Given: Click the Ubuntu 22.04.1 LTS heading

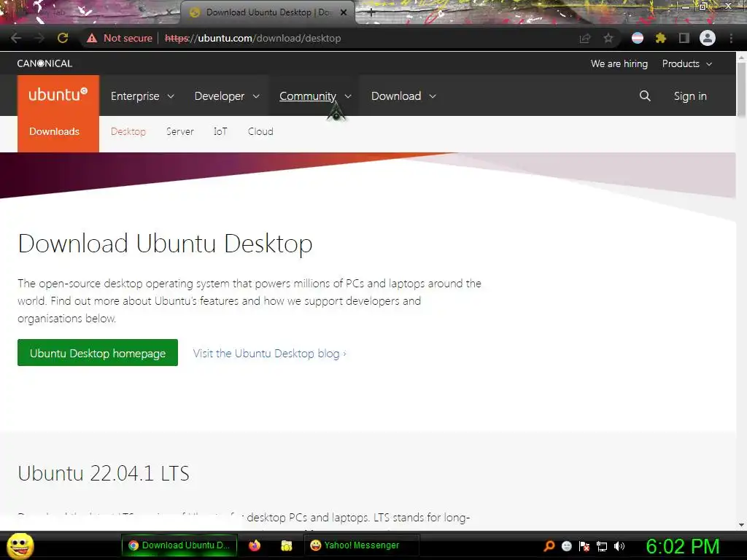Looking at the screenshot, I should 104,473.
